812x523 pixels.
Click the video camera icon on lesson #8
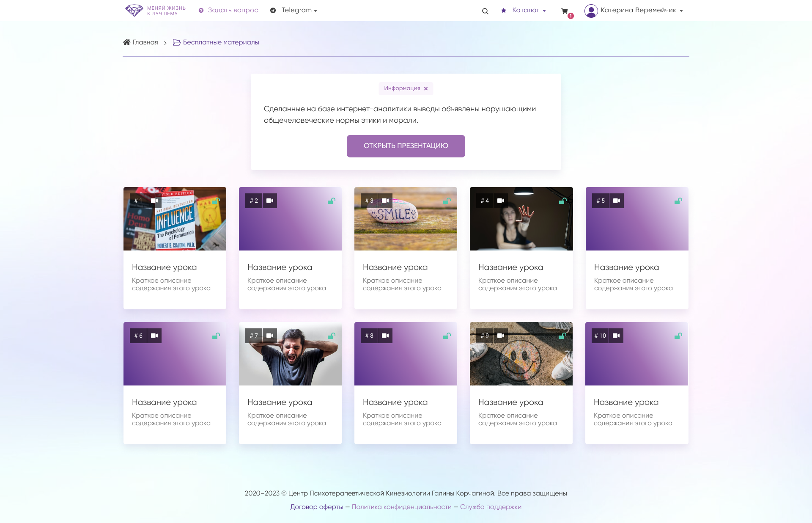coord(385,336)
